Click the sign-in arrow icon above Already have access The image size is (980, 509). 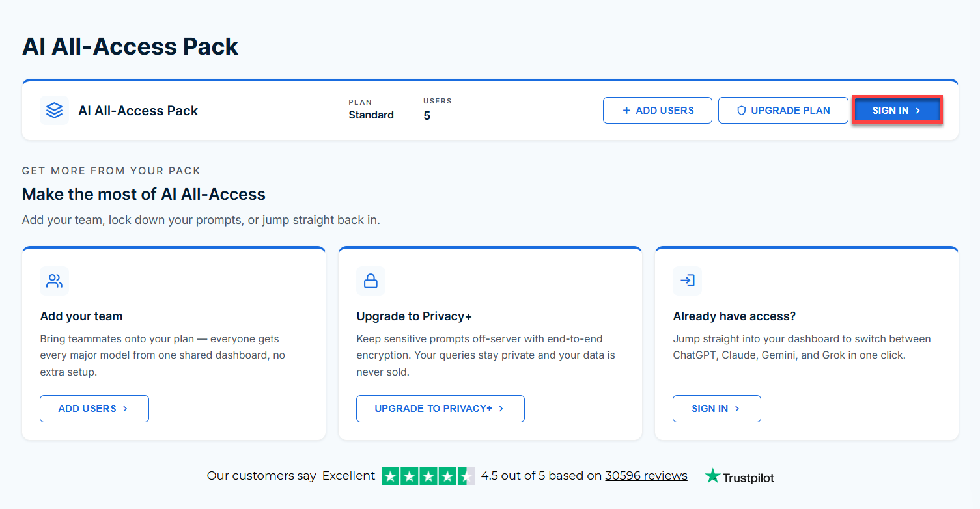point(688,281)
